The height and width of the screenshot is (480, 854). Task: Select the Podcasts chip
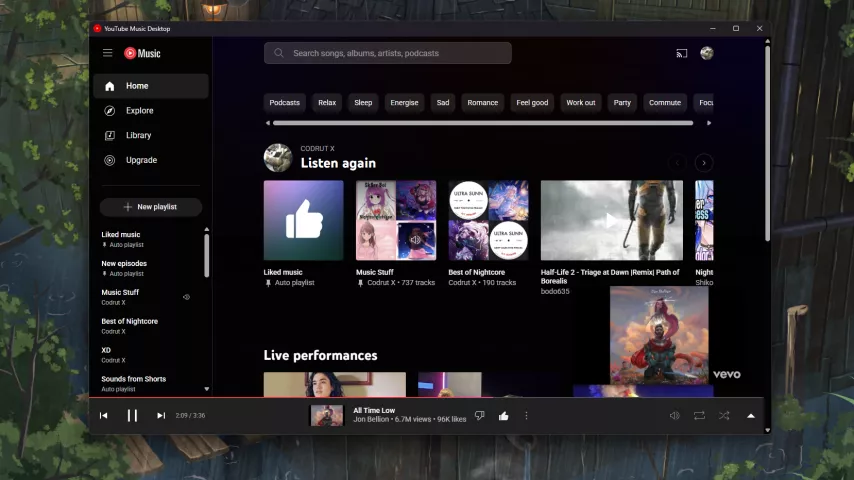tap(284, 102)
